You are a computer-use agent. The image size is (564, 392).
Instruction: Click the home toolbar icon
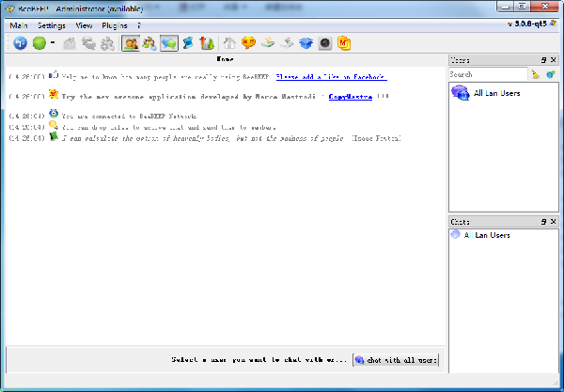coord(230,43)
